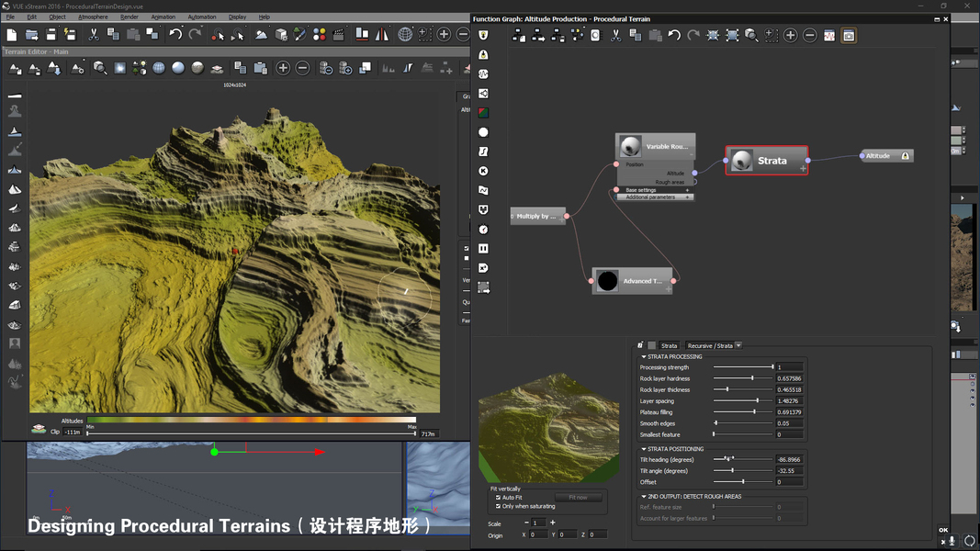Increase Scale with the plus button

[x=552, y=523]
